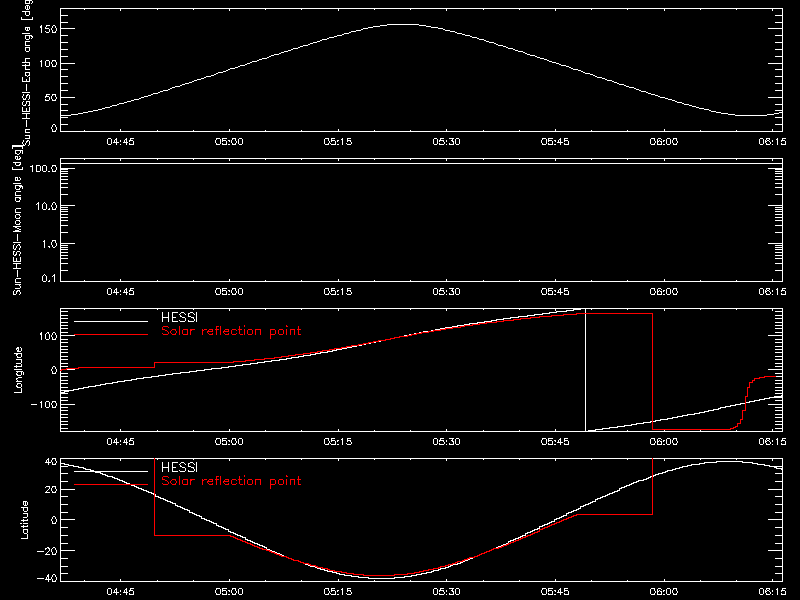The width and height of the screenshot is (800, 600).
Task: Click HESSI legend text in Latitude plot
Action: (180, 467)
